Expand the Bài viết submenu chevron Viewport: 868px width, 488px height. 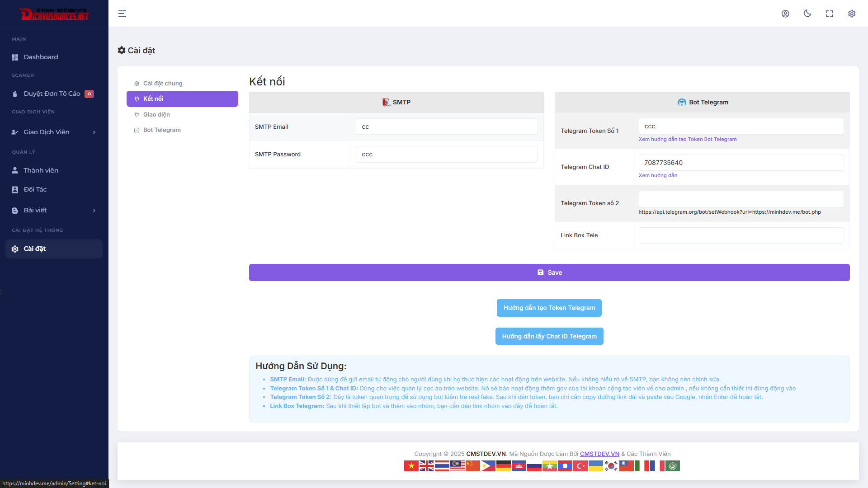[x=94, y=211]
